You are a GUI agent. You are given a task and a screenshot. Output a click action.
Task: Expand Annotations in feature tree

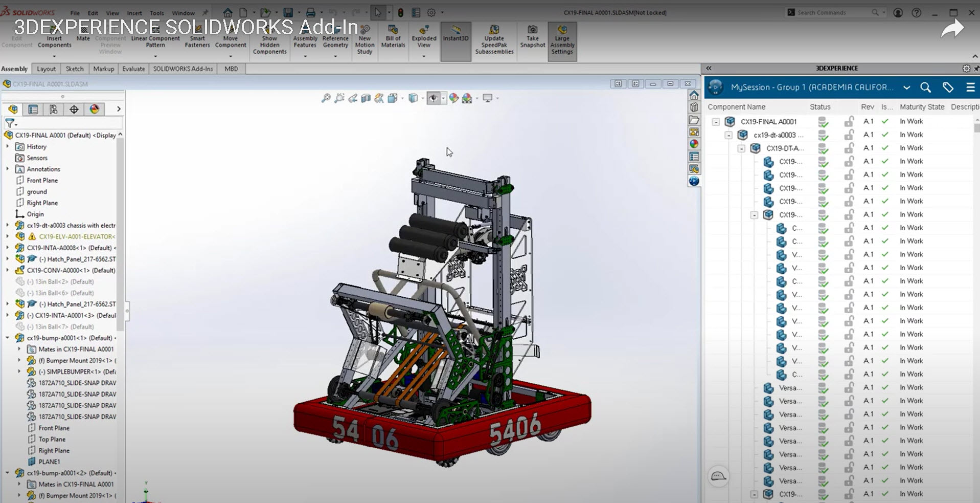[8, 169]
